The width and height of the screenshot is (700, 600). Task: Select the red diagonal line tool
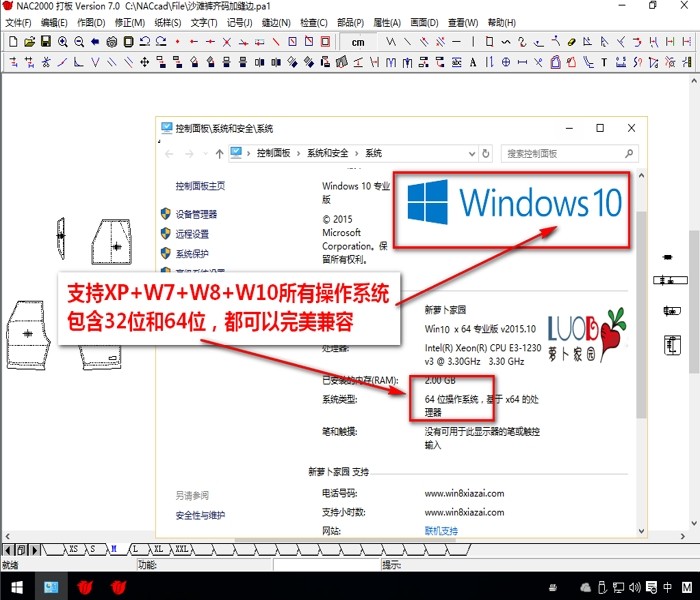click(276, 42)
